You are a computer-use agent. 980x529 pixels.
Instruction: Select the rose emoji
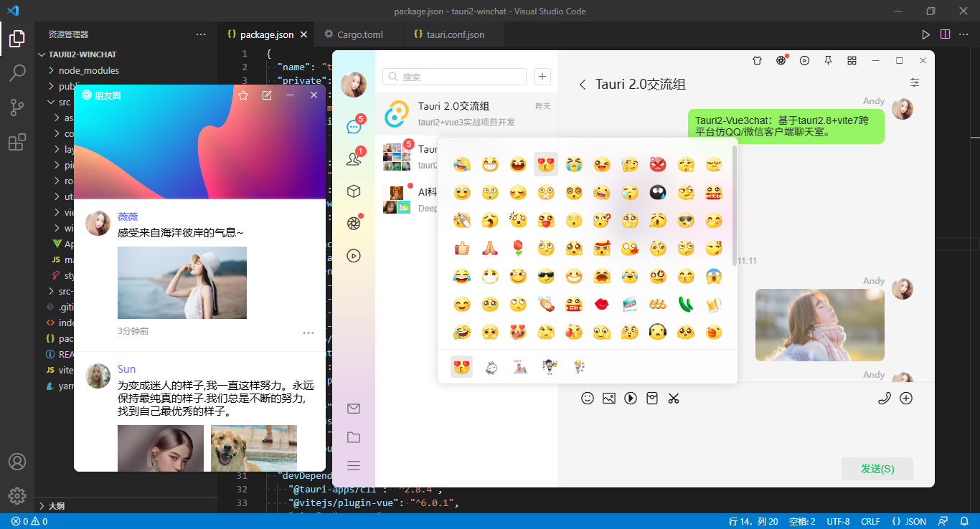[x=518, y=248]
